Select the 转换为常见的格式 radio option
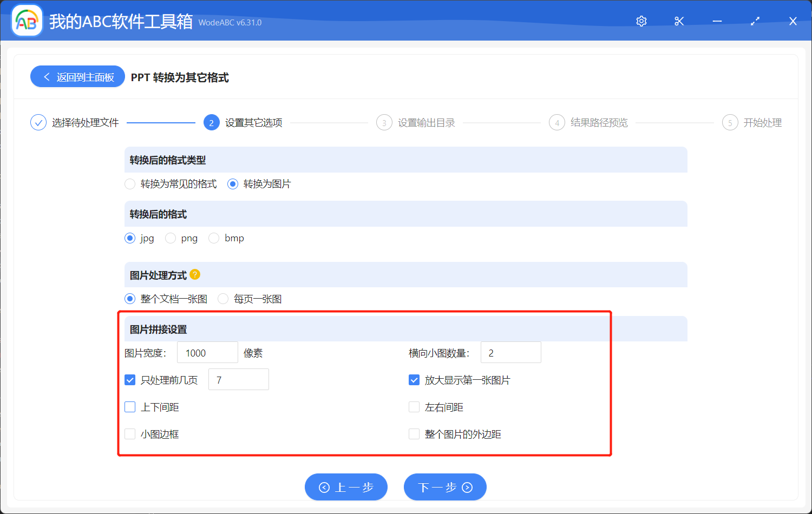This screenshot has width=812, height=514. click(130, 184)
